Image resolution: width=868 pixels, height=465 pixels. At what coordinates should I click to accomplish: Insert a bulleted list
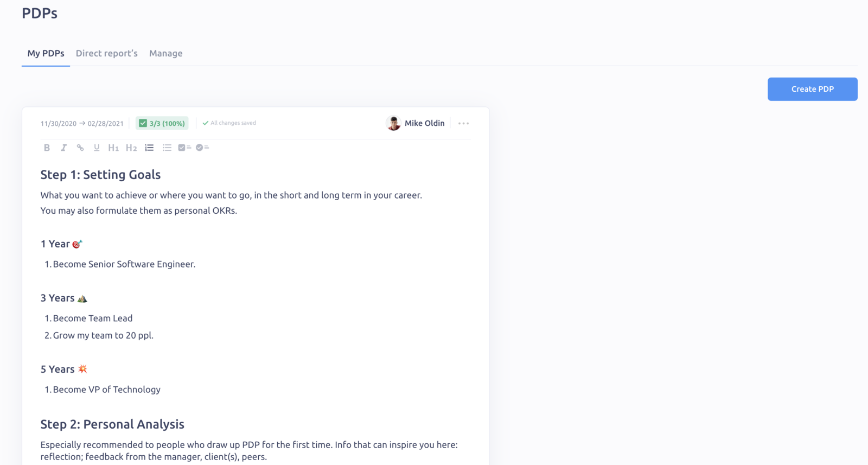coord(167,148)
